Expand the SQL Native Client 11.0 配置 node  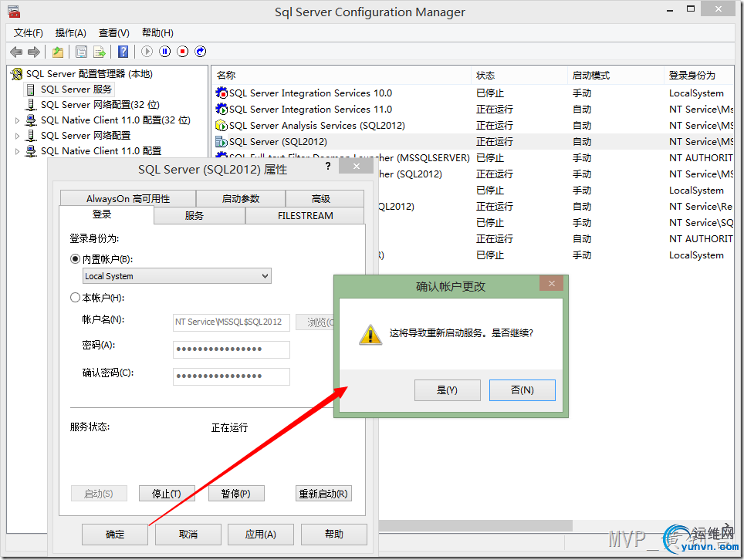(17, 151)
